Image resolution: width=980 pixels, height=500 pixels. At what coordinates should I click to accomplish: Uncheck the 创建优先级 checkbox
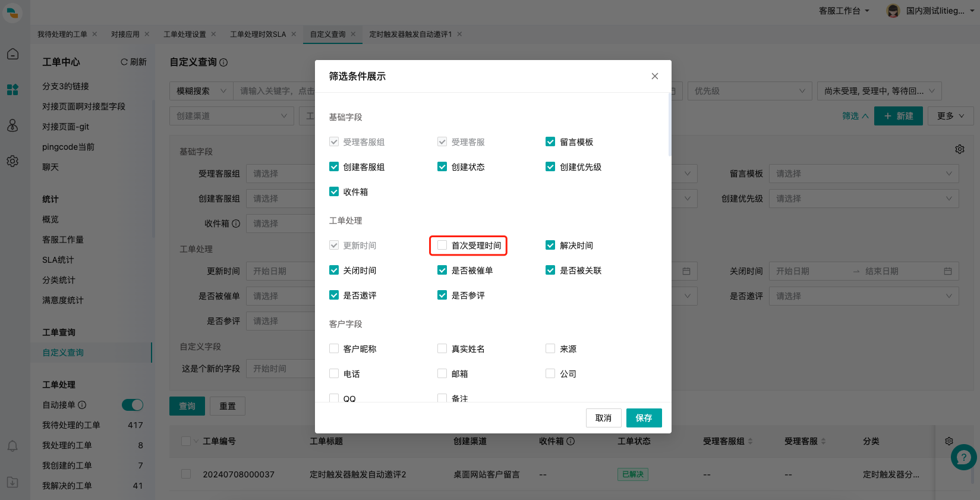pos(550,166)
